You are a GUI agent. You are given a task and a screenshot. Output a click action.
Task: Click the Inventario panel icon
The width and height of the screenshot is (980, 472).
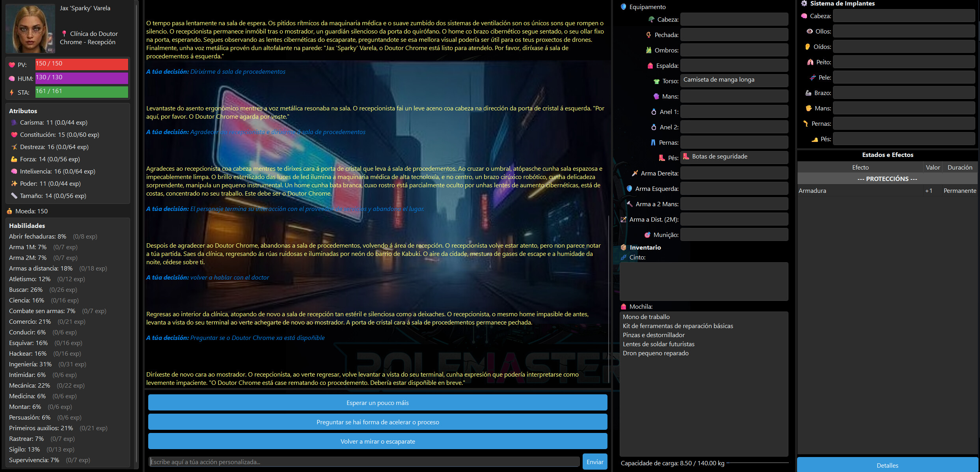click(x=623, y=247)
